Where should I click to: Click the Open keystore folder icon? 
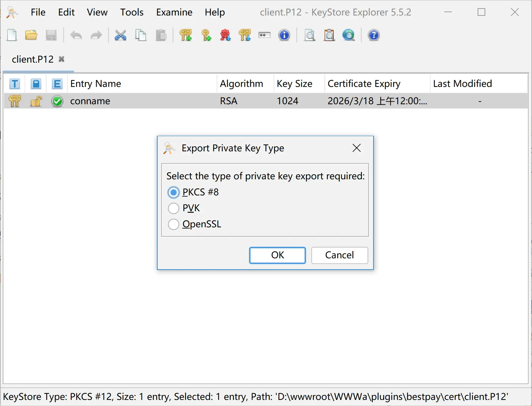point(31,35)
